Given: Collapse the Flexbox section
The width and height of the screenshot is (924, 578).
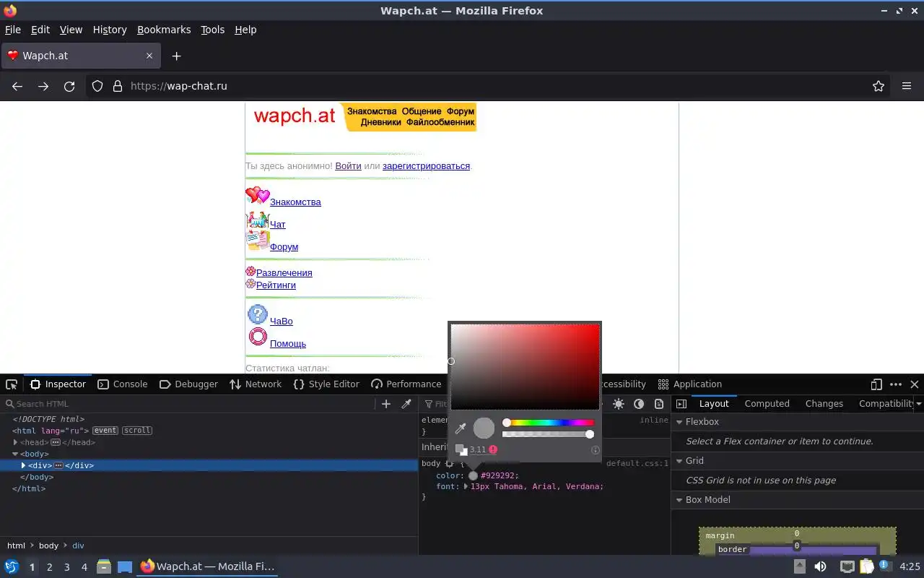Looking at the screenshot, I should (x=679, y=422).
